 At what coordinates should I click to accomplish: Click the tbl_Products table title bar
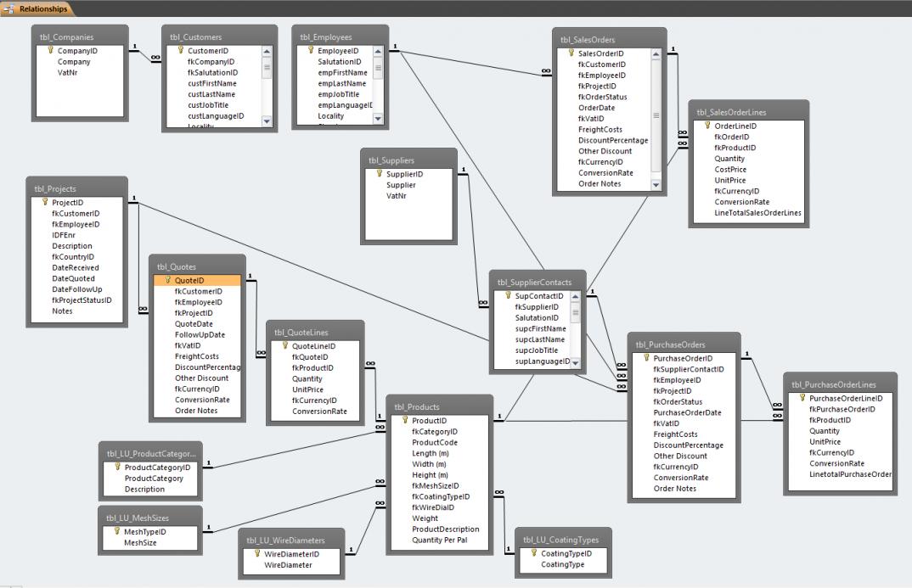(x=439, y=406)
